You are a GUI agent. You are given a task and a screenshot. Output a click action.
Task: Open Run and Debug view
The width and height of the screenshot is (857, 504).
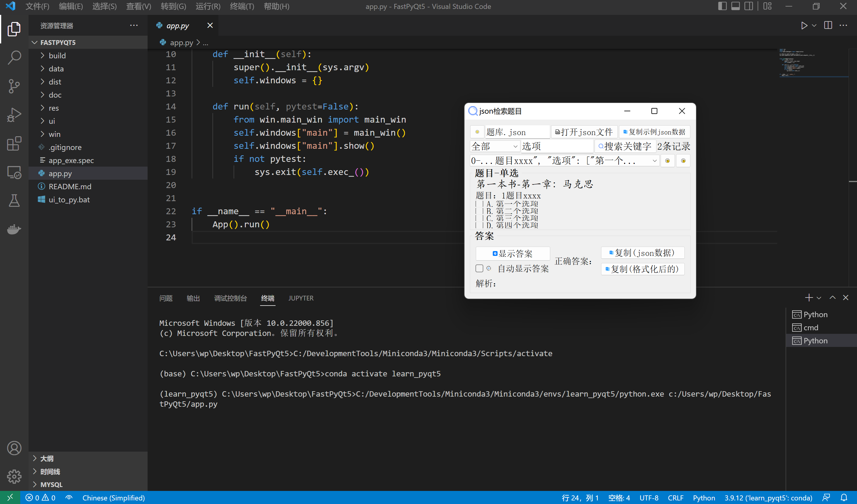coord(14,115)
